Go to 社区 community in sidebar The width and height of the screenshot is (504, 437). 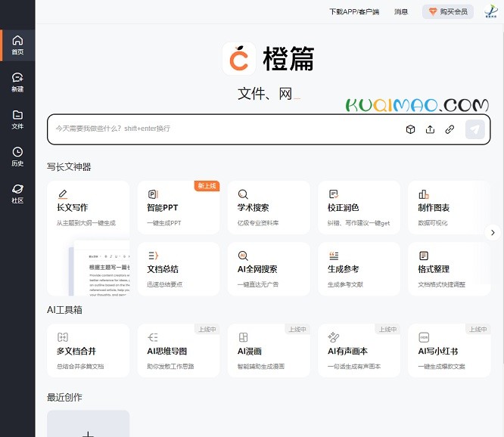17,194
